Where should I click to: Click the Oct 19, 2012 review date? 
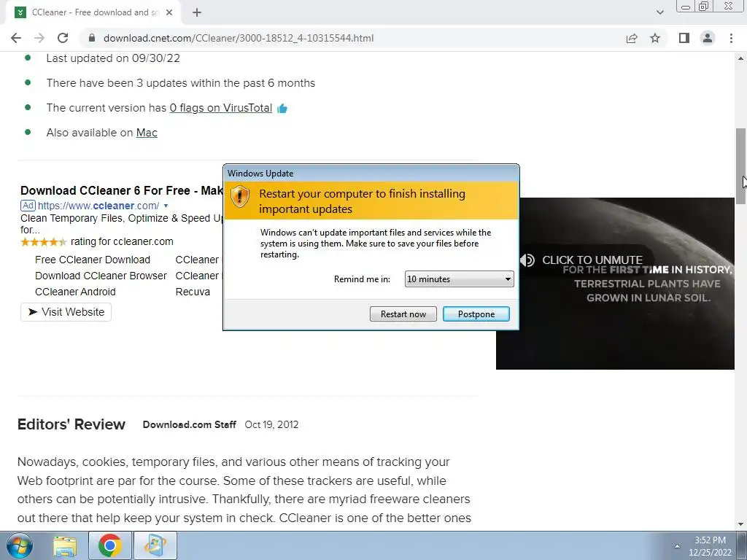tap(271, 424)
